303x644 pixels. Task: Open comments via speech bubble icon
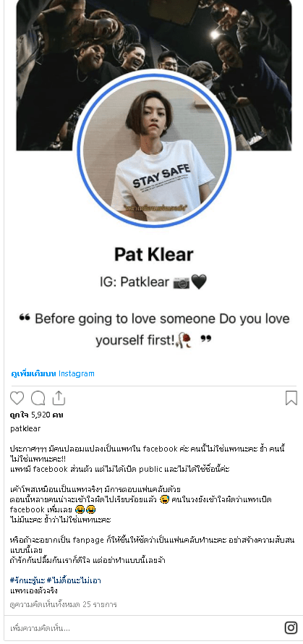coord(38,398)
